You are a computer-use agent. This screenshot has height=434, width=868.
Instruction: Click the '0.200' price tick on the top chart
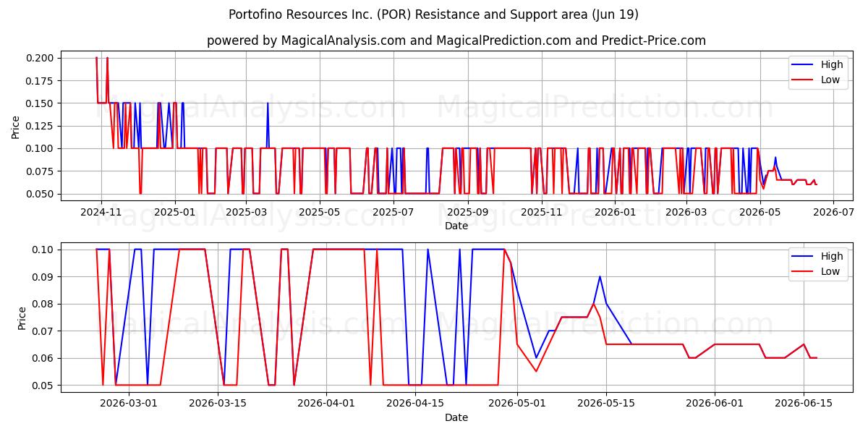[x=41, y=58]
